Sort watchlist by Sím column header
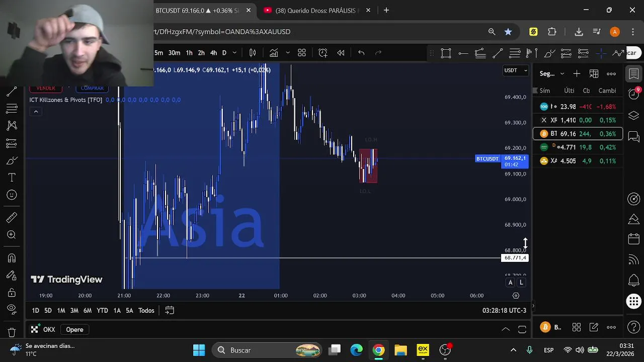 point(545,90)
